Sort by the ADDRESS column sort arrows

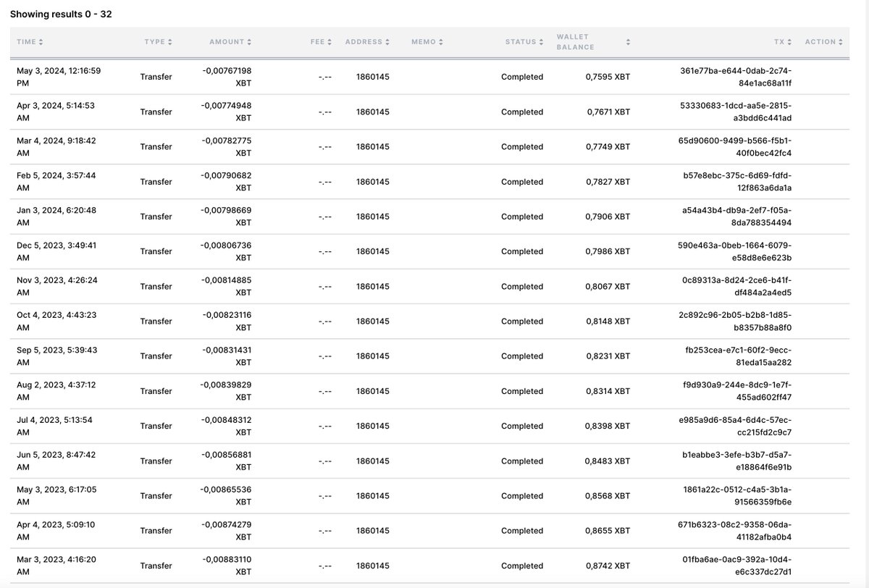coord(387,42)
